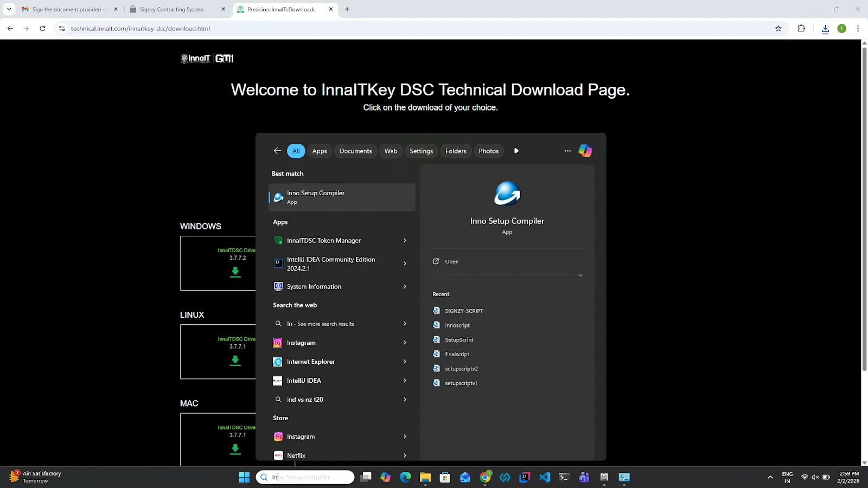The height and width of the screenshot is (488, 868).
Task: Expand InnaITDSC Token Manager result chevron
Action: tap(405, 240)
